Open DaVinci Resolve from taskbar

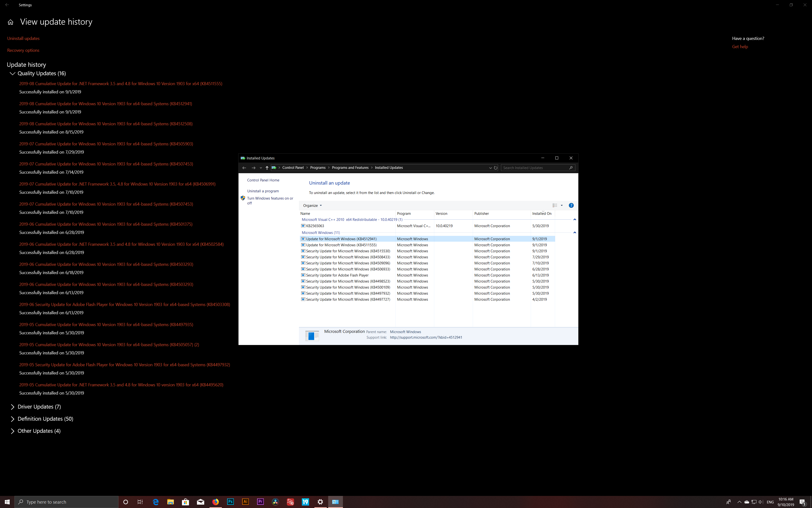[275, 502]
